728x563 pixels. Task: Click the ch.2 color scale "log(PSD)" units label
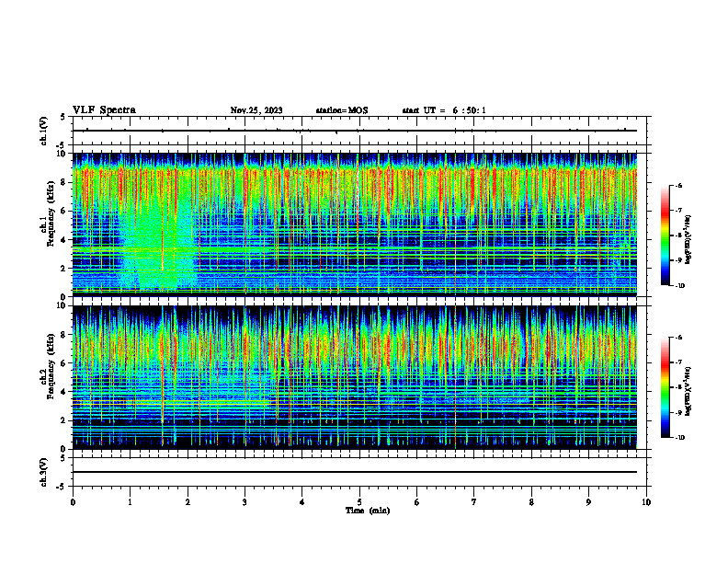point(688,392)
